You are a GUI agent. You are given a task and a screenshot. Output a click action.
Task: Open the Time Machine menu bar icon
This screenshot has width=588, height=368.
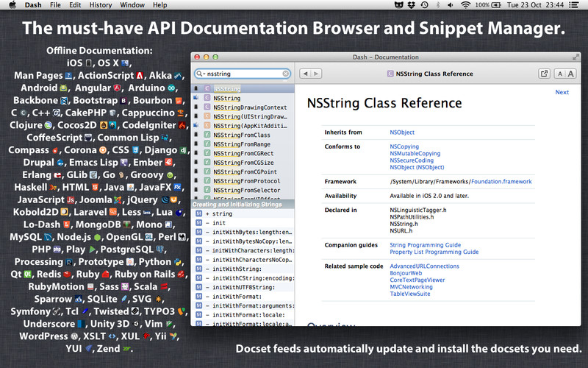(425, 5)
